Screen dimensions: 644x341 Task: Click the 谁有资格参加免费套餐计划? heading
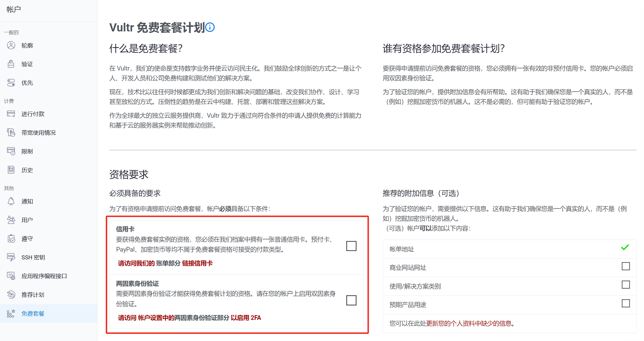click(x=444, y=49)
